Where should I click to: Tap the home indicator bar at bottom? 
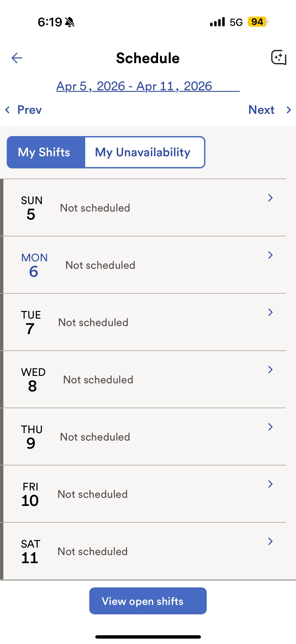pyautogui.click(x=148, y=637)
